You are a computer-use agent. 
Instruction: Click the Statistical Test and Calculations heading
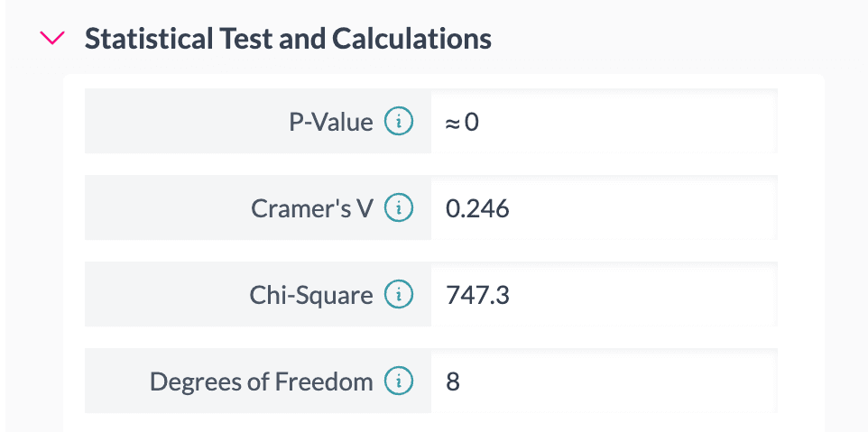click(288, 39)
